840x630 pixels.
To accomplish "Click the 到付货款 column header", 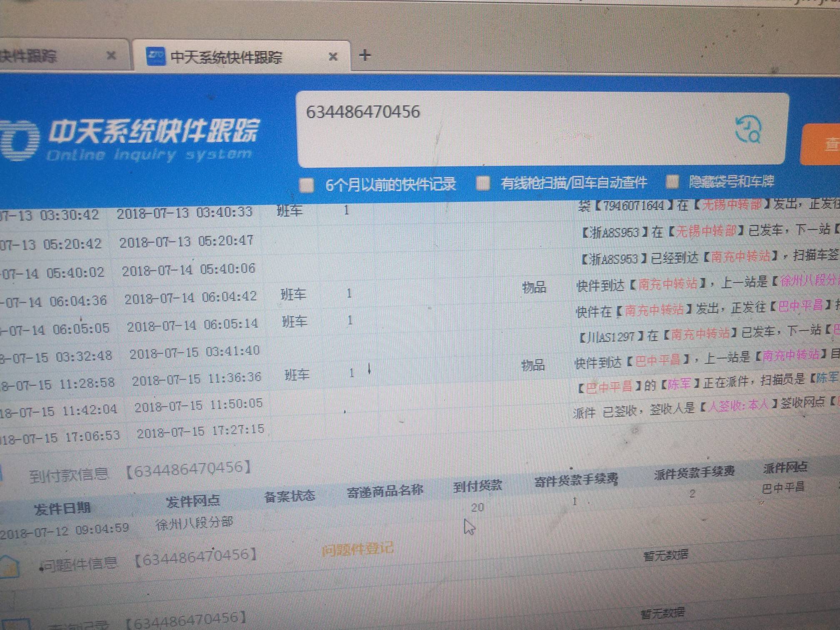I will pos(477,486).
